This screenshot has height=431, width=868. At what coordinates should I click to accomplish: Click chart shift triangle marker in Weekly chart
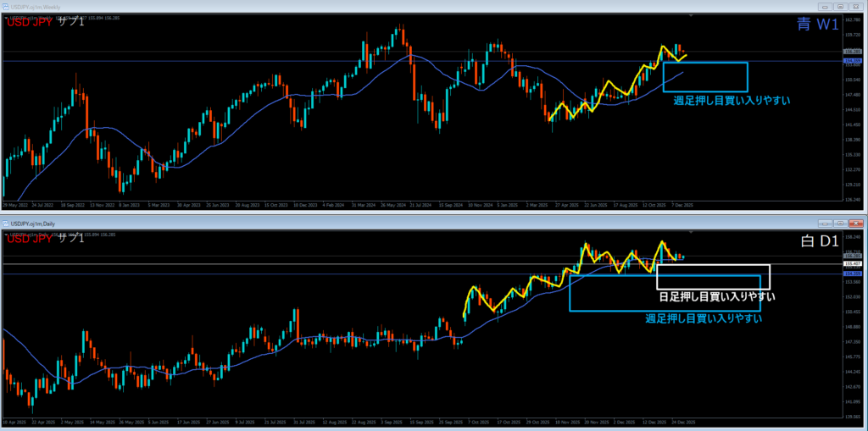click(690, 17)
